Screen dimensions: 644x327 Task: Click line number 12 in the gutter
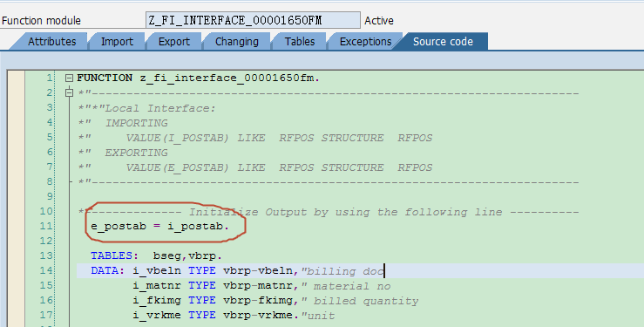[46, 242]
